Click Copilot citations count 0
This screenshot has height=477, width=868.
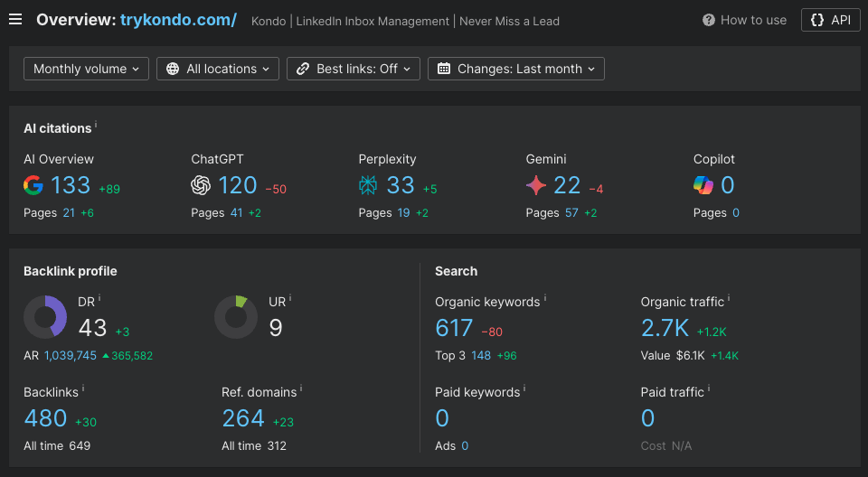(728, 185)
